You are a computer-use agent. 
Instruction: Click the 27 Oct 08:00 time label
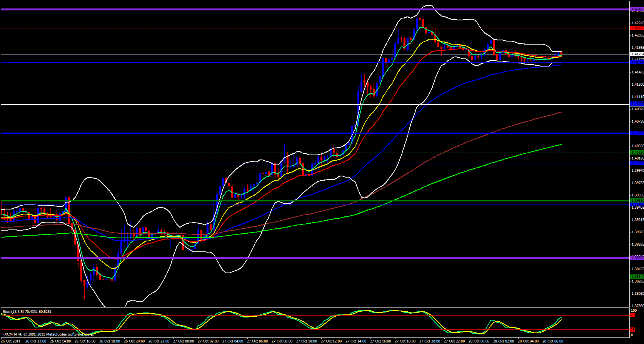(282, 341)
